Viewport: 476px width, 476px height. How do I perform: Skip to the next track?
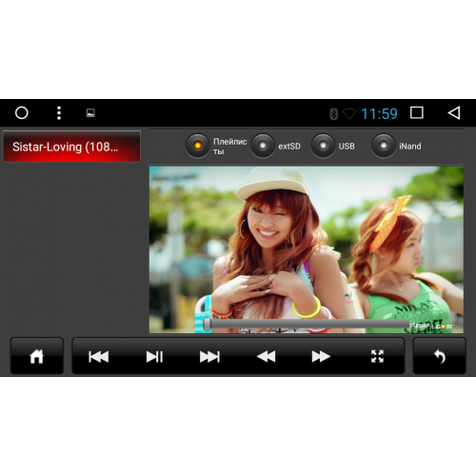click(209, 357)
